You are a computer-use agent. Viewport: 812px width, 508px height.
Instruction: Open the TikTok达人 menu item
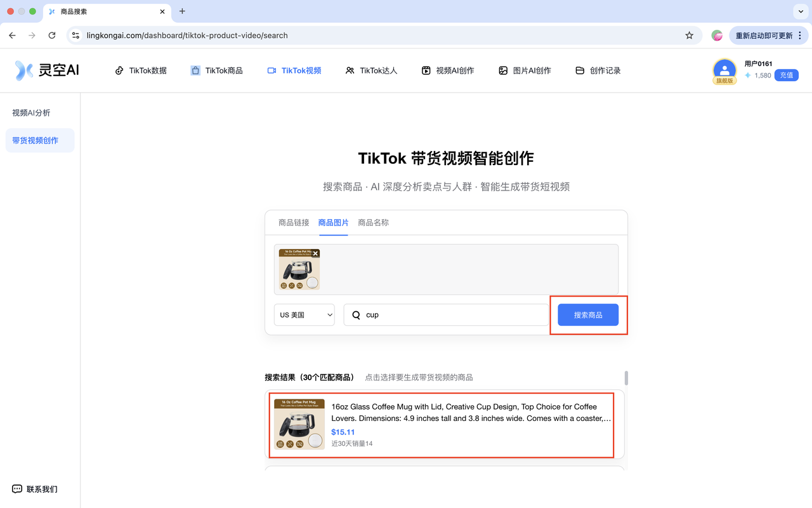pos(372,70)
